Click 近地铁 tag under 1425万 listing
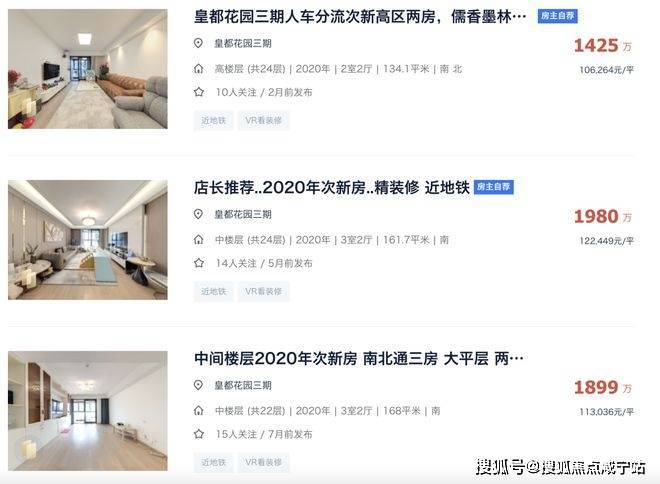 (x=213, y=121)
